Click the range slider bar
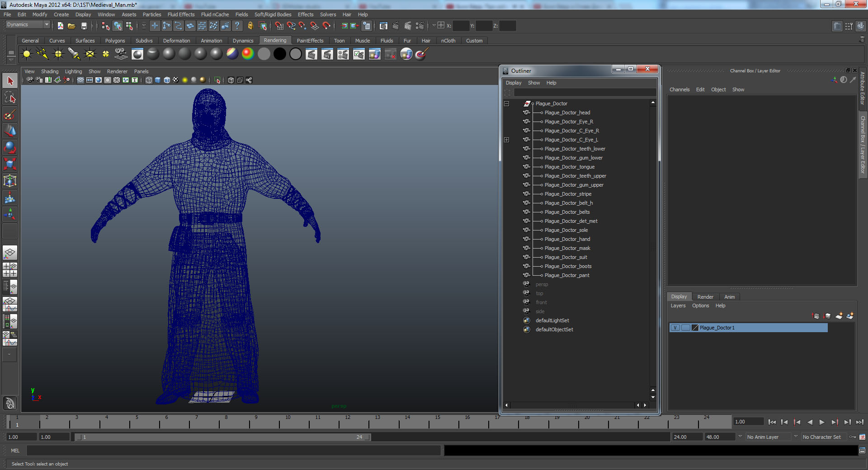This screenshot has width=868, height=470. (x=222, y=437)
